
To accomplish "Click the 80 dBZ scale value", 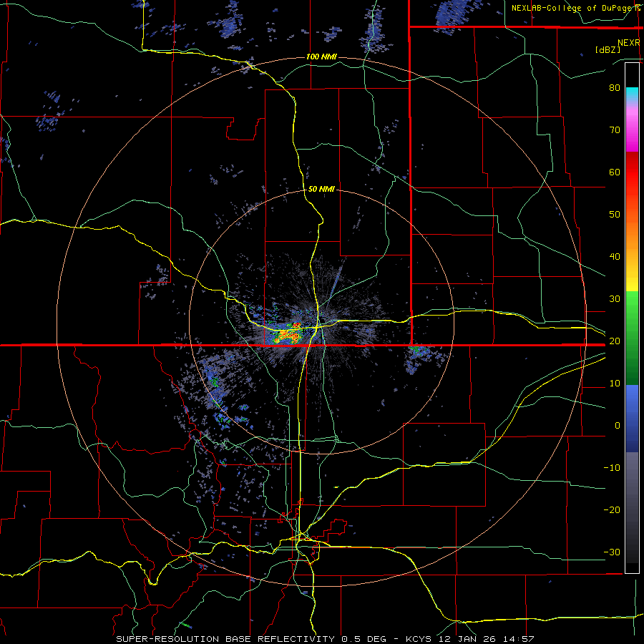I will tap(615, 87).
